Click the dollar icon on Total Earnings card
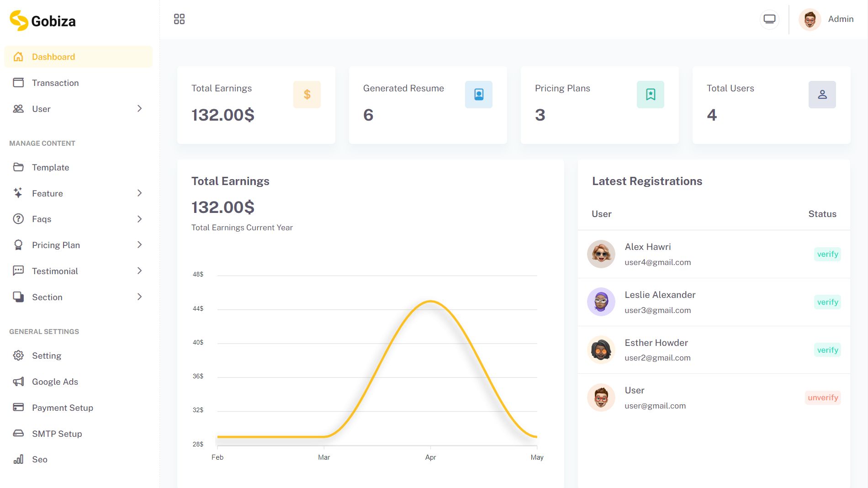The image size is (868, 488). pyautogui.click(x=307, y=95)
